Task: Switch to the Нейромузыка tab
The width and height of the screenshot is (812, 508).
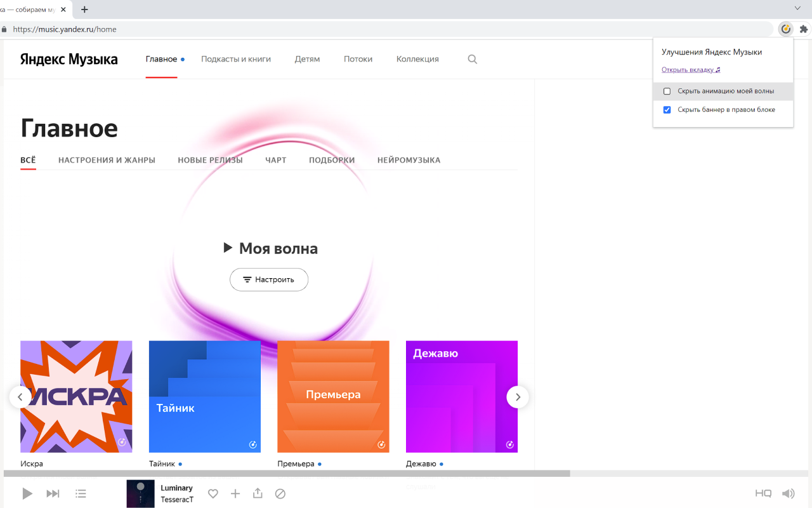Action: point(409,160)
